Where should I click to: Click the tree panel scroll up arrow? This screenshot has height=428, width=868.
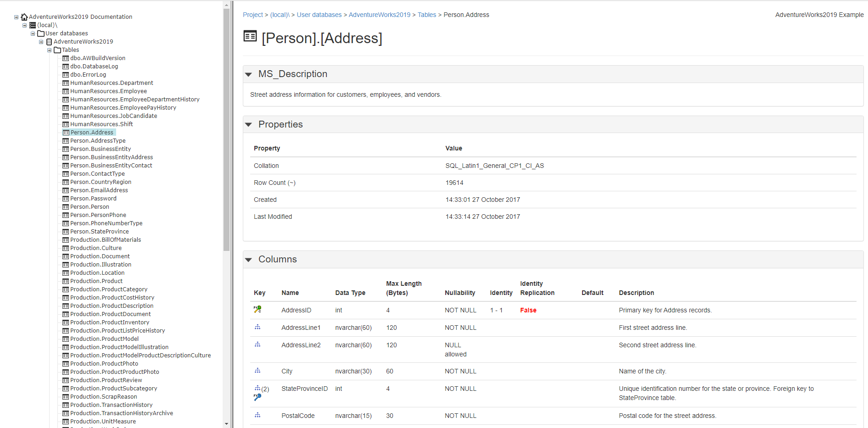coord(226,5)
